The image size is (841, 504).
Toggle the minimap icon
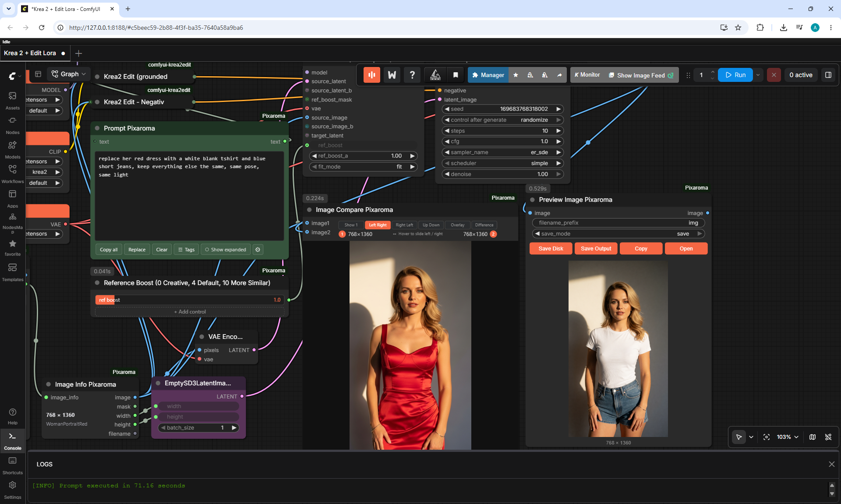tap(813, 437)
